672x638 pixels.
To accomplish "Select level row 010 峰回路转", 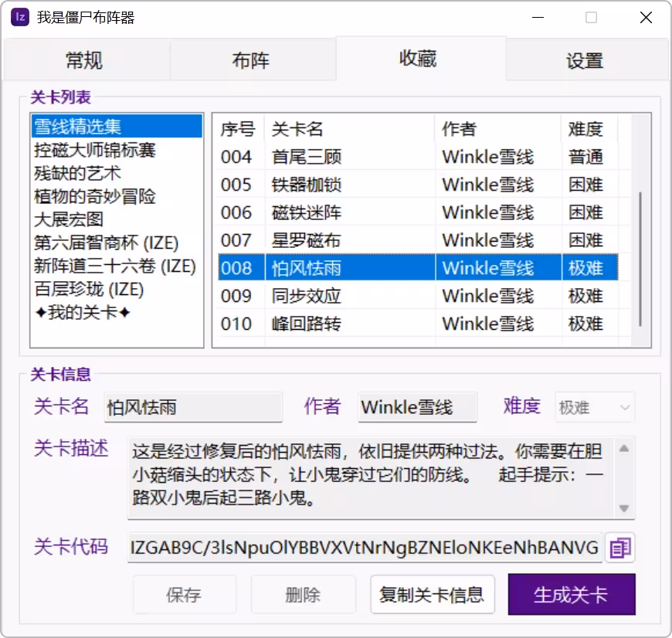I will click(x=418, y=324).
